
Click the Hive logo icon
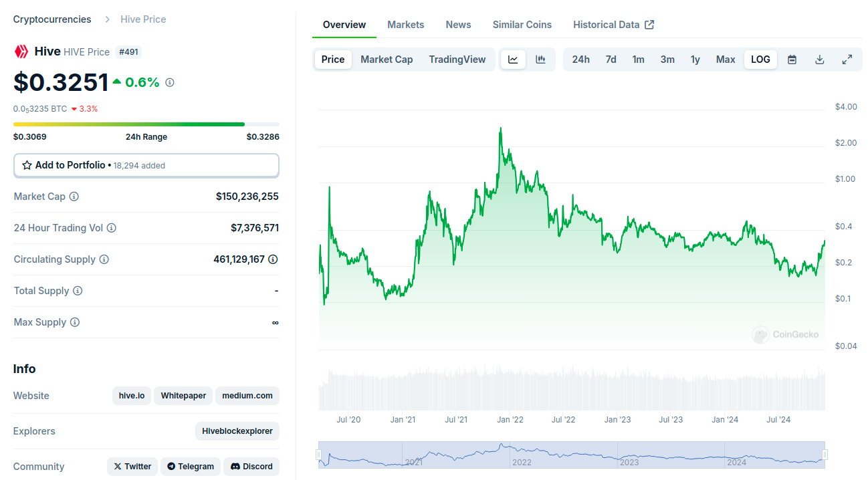(21, 51)
